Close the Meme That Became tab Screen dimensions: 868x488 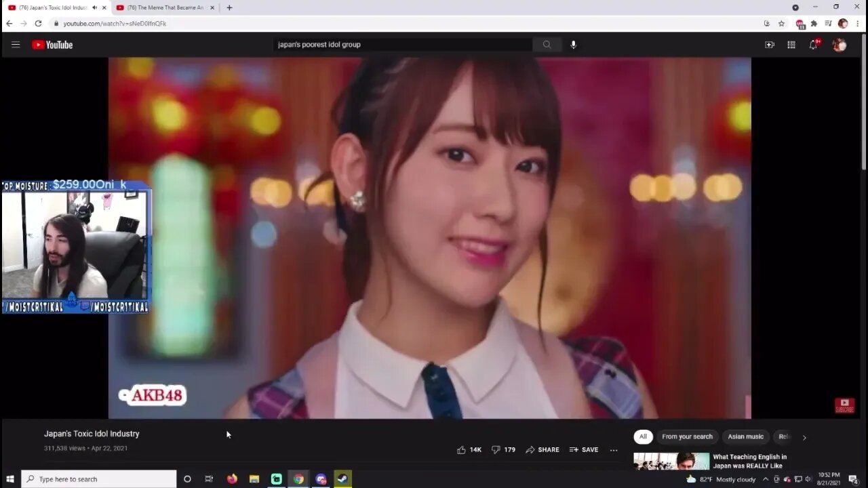point(212,7)
